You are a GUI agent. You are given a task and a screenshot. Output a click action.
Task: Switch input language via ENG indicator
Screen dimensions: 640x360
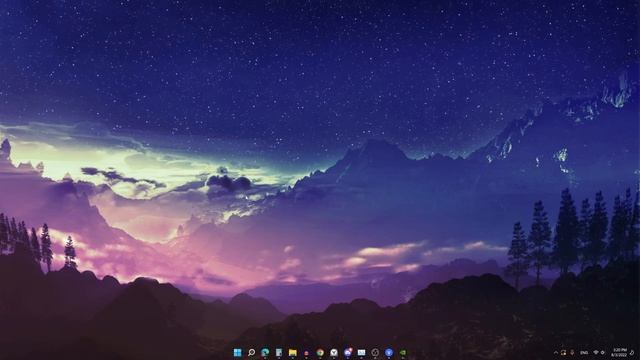click(584, 353)
